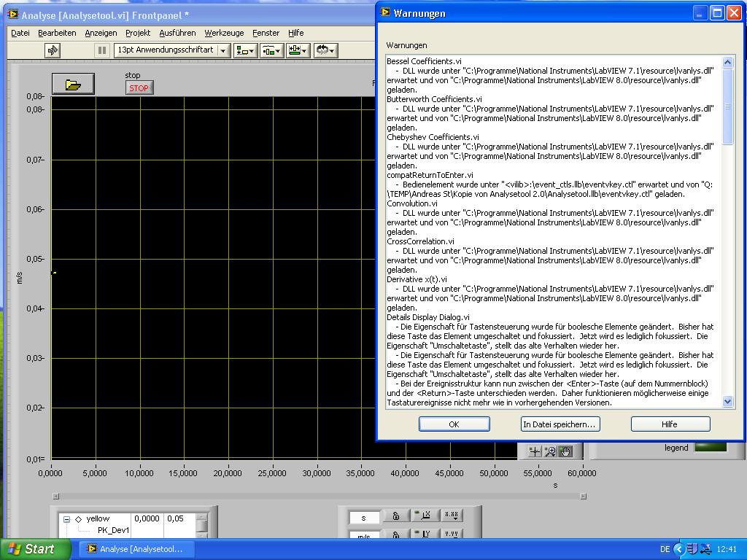This screenshot has width=747, height=560.
Task: Toggle the red STOP boolean button
Action: pyautogui.click(x=139, y=88)
